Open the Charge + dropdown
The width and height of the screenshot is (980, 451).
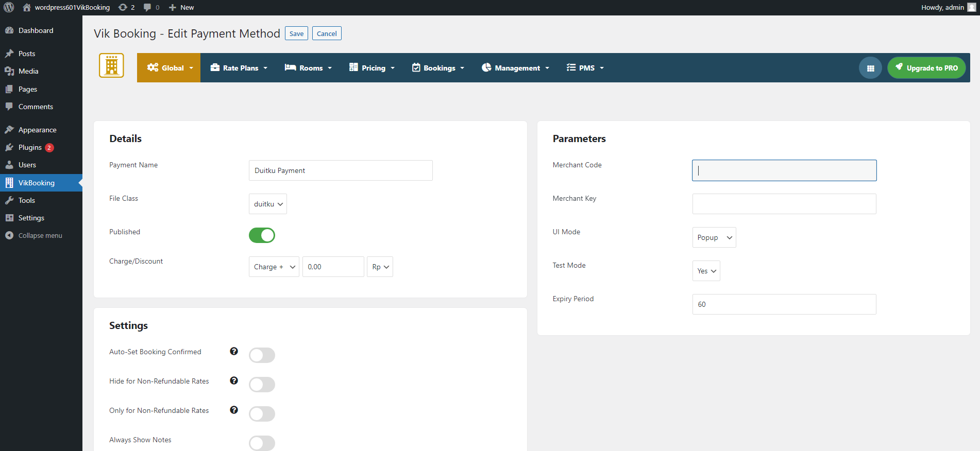coord(274,267)
